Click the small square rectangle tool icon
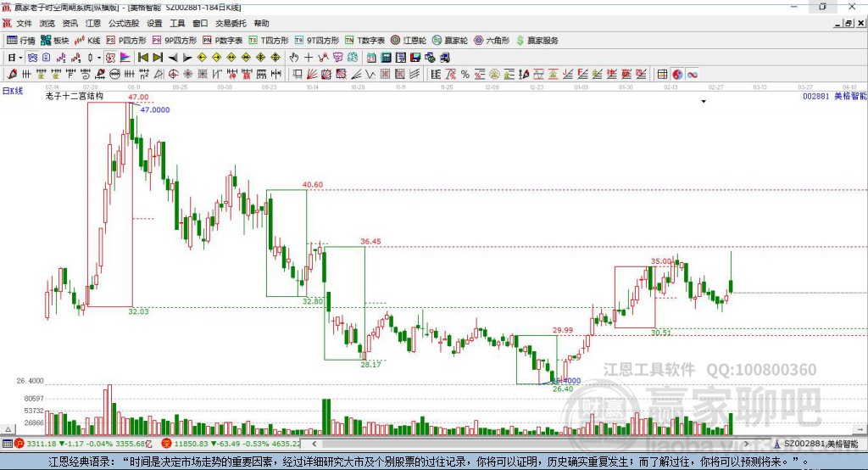This screenshot has height=470, width=868. click(x=298, y=75)
